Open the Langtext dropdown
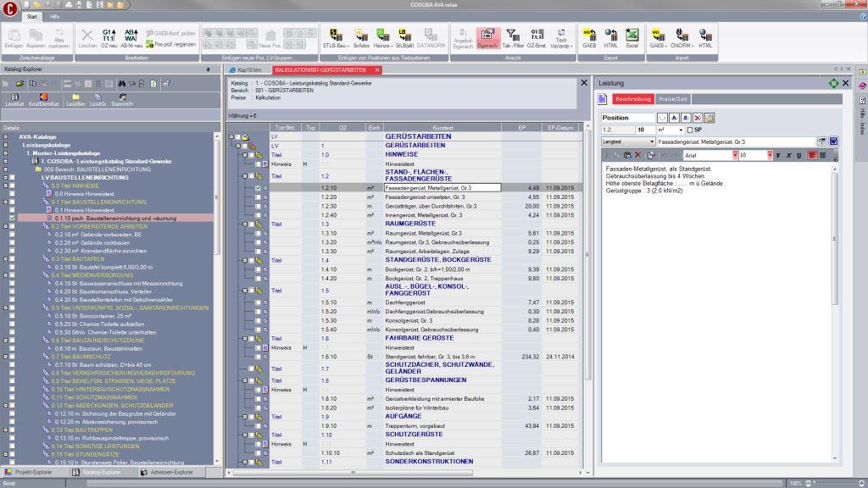The height and width of the screenshot is (488, 868). [x=650, y=141]
